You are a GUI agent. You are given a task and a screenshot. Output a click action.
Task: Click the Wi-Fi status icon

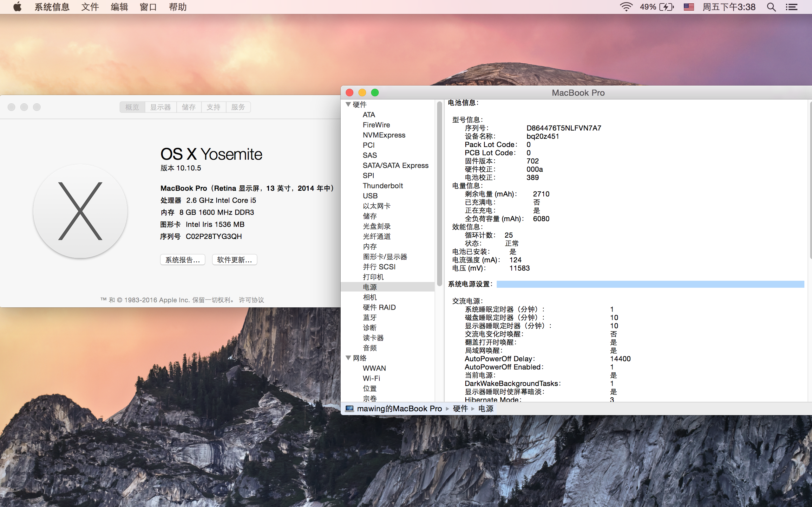(626, 7)
